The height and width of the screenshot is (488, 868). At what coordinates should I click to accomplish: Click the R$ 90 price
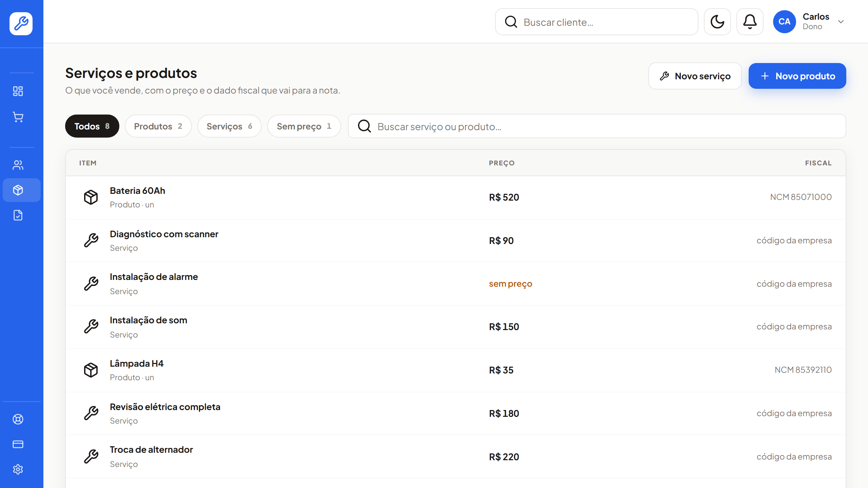click(501, 241)
